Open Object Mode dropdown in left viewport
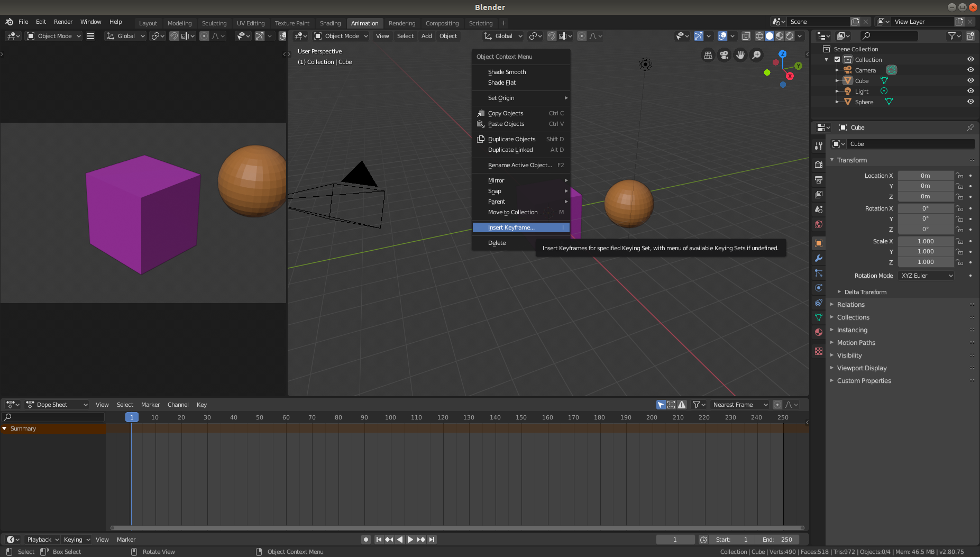This screenshot has height=557, width=980. [53, 36]
